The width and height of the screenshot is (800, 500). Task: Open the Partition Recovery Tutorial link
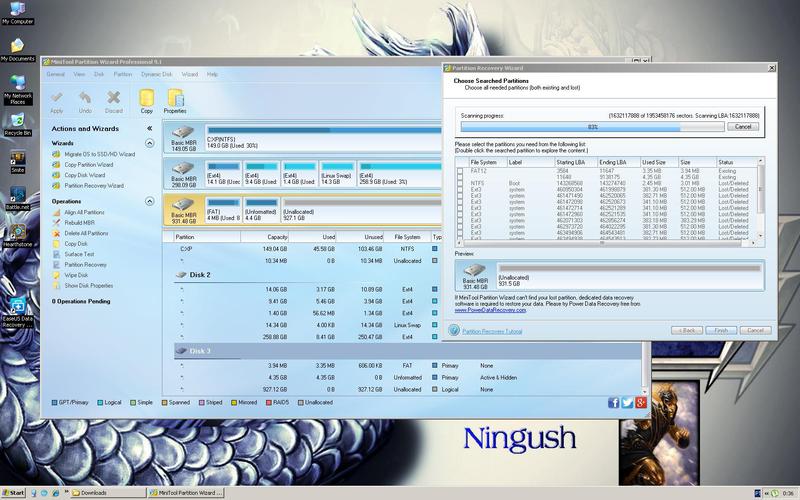(492, 331)
